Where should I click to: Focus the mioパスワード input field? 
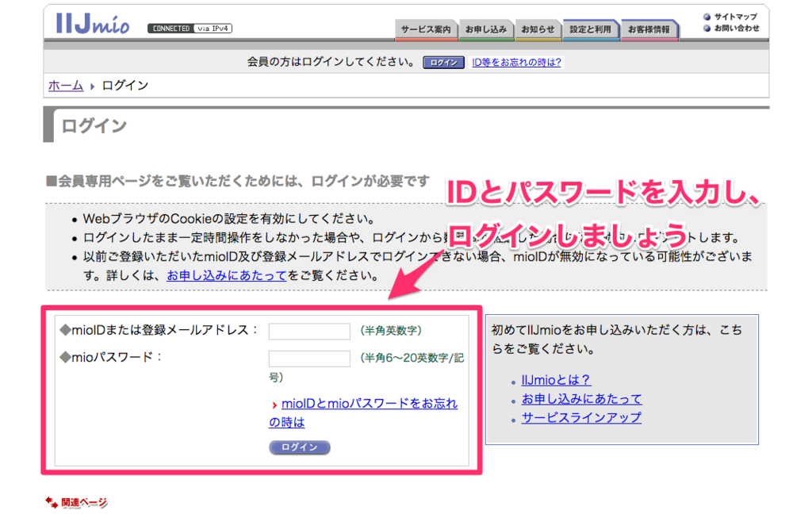309,359
